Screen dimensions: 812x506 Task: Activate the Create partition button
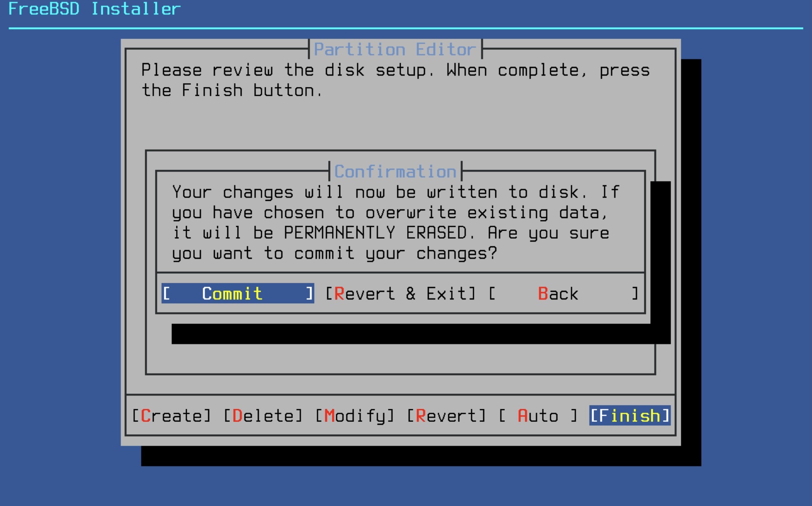pos(171,416)
